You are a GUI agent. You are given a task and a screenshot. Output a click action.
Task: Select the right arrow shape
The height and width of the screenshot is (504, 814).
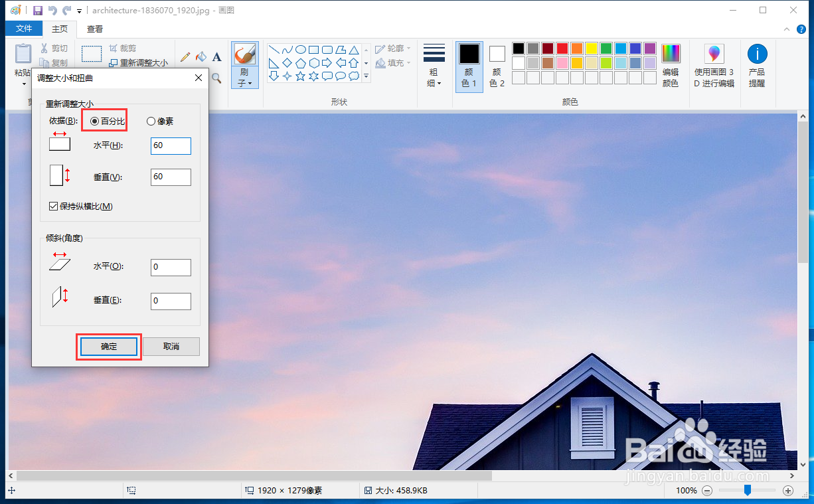(x=327, y=63)
